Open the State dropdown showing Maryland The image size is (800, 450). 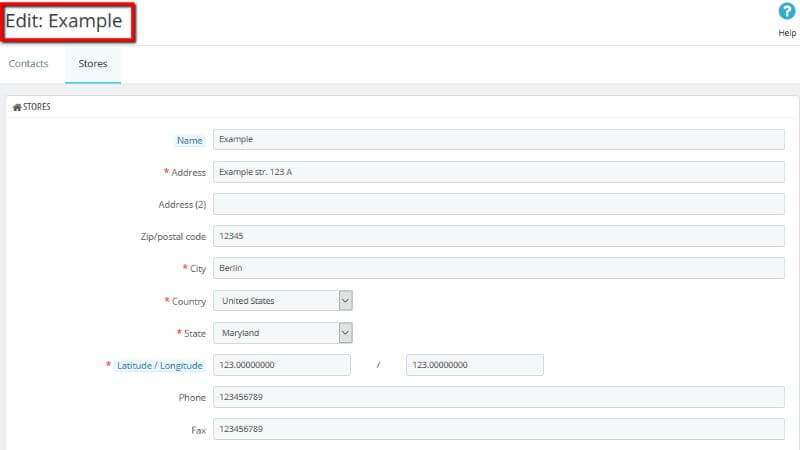click(283, 333)
